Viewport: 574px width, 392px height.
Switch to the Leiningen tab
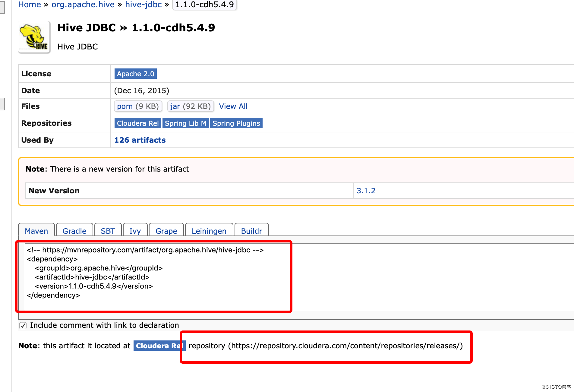(x=209, y=231)
